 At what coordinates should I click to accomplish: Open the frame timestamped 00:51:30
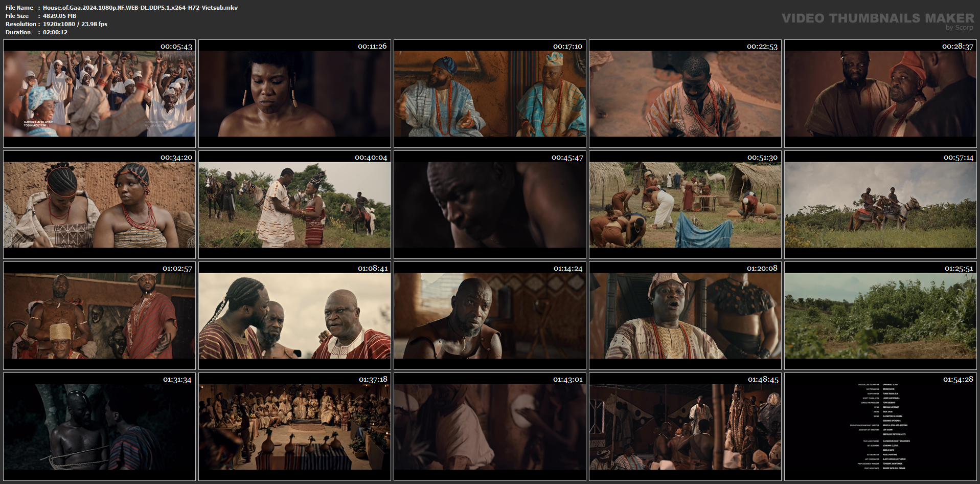pyautogui.click(x=685, y=205)
